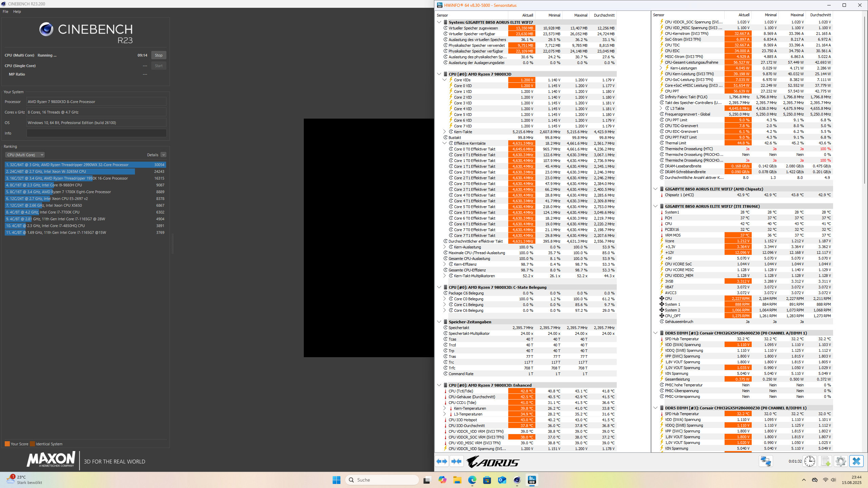868x488 pixels.
Task: Select the Threadripper 2990WX ranking entry
Action: pyautogui.click(x=85, y=165)
